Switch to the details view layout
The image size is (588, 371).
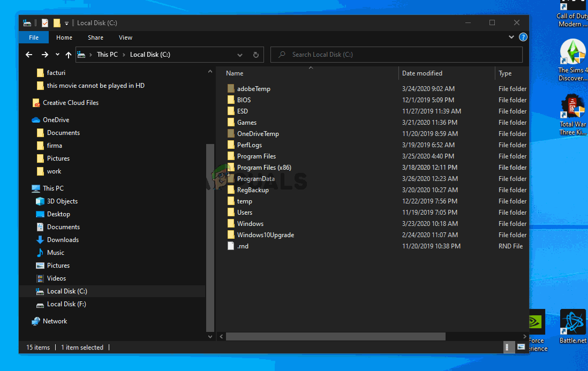508,347
